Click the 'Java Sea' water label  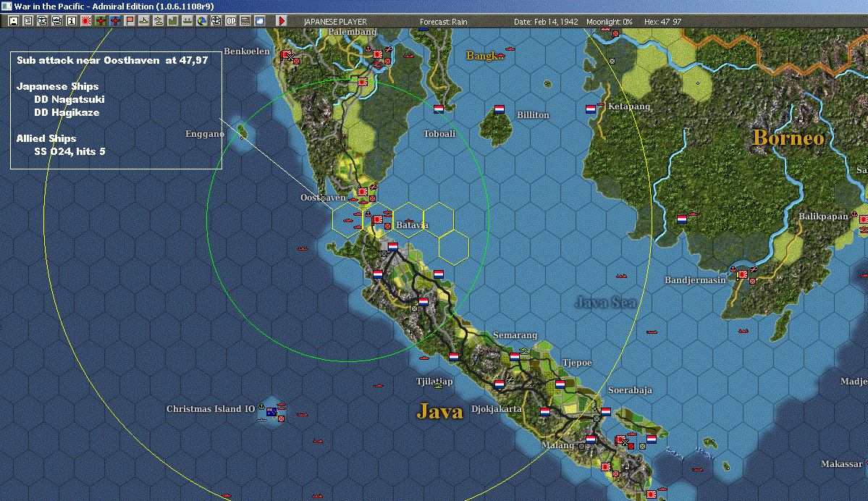tap(606, 302)
